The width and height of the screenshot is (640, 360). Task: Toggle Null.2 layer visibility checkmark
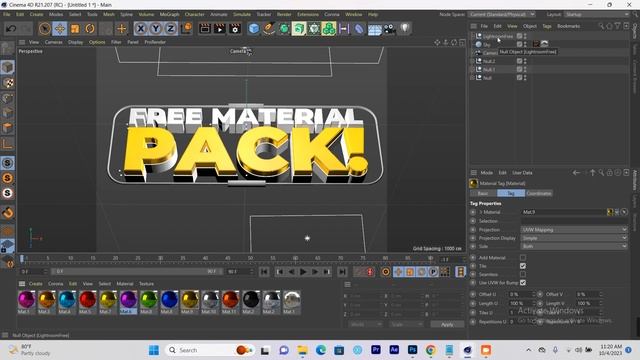coord(519,61)
